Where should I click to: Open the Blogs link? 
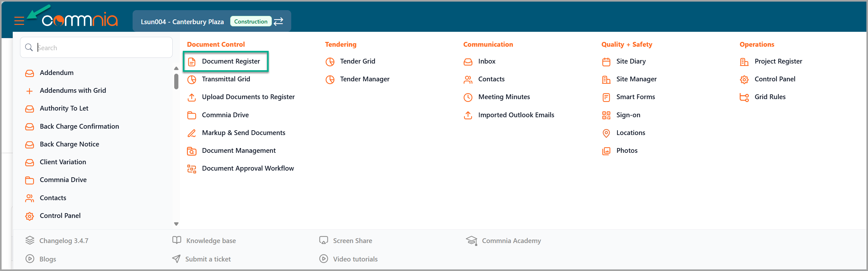click(47, 259)
